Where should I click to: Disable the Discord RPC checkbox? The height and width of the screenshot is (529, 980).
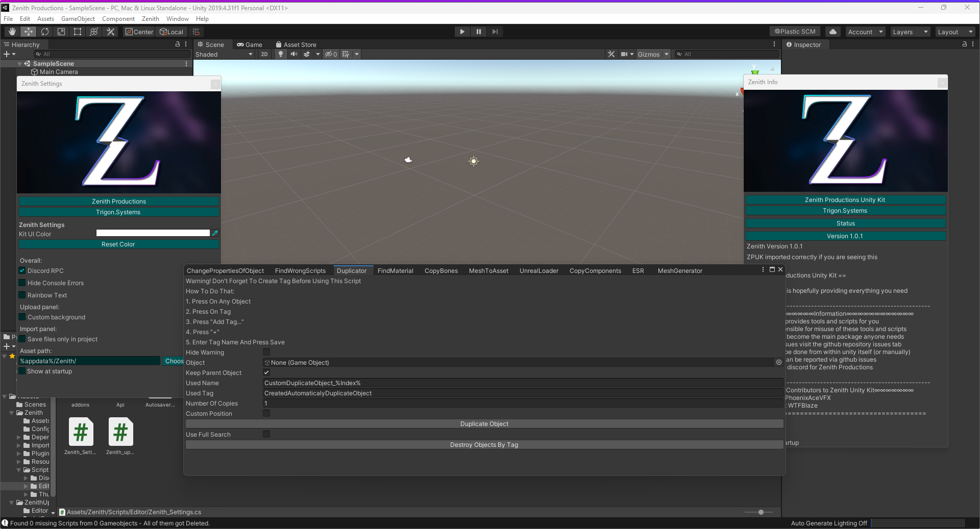point(22,271)
